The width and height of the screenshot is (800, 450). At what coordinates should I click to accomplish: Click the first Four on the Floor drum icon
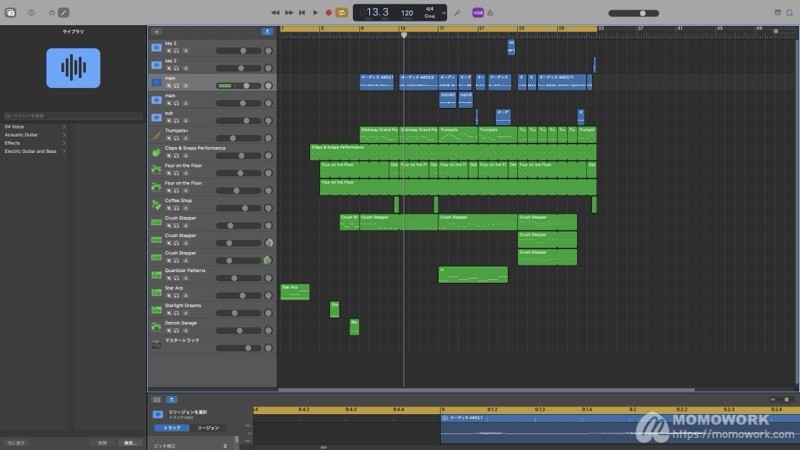coord(157,170)
